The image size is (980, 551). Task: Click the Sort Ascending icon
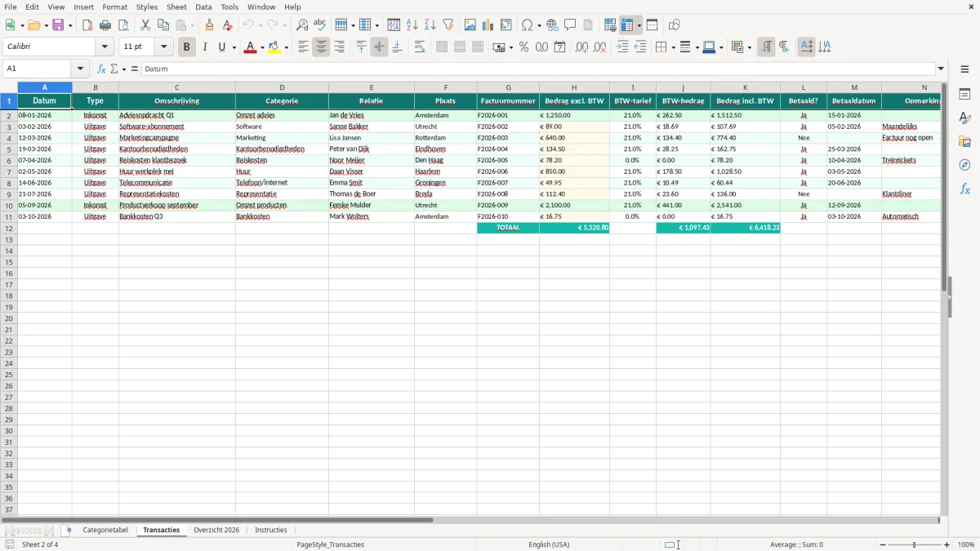[x=412, y=25]
